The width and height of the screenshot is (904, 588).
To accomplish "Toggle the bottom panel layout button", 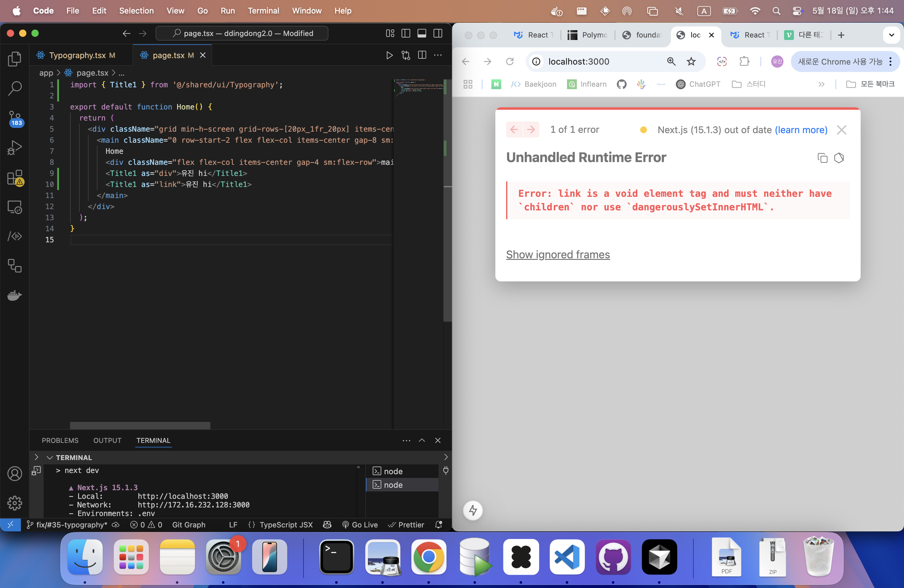I will coord(422,34).
